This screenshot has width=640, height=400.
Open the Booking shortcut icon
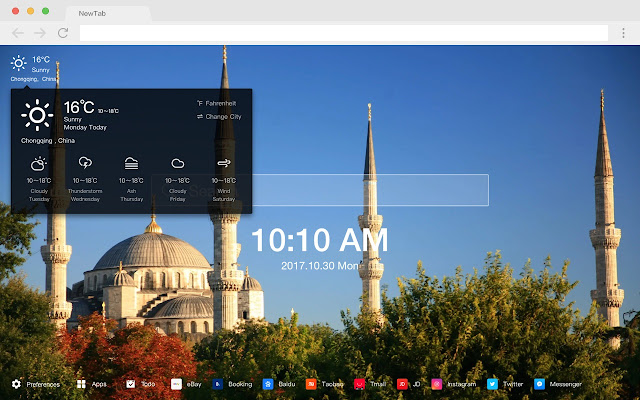[218, 384]
